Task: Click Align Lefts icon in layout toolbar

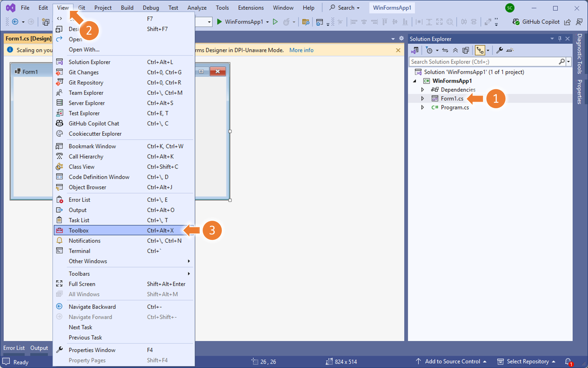Action: [354, 22]
